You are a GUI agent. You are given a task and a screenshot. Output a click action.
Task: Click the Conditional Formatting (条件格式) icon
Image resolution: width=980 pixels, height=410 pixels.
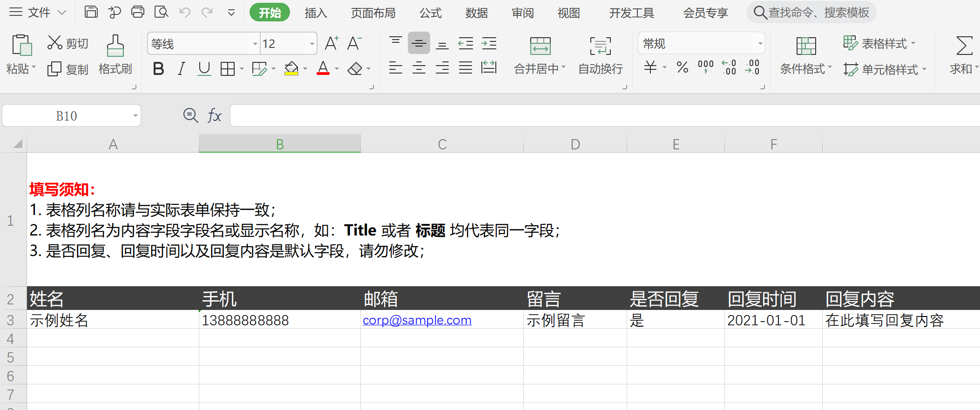click(x=806, y=46)
